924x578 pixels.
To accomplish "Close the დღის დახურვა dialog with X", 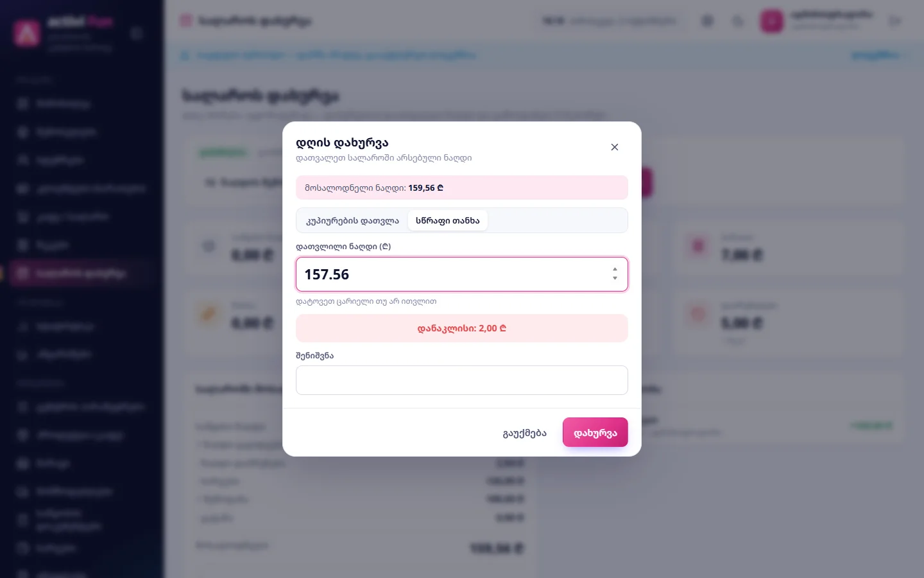I will [615, 147].
